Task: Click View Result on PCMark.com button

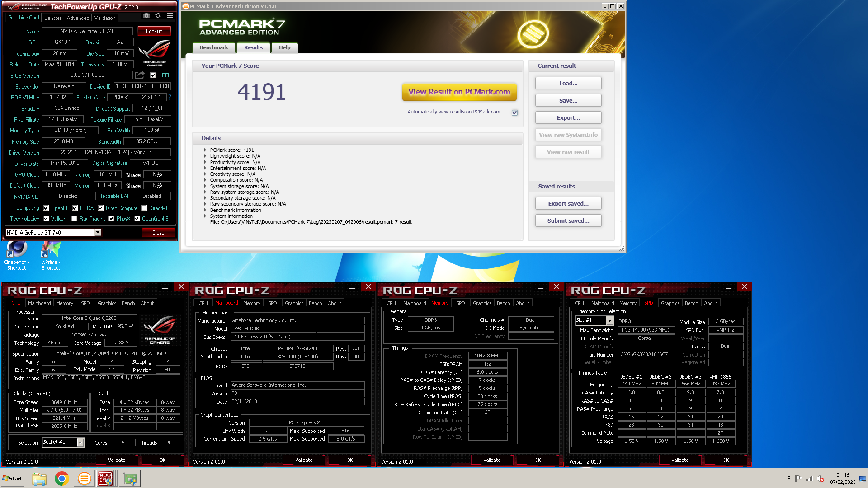Action: tap(459, 92)
